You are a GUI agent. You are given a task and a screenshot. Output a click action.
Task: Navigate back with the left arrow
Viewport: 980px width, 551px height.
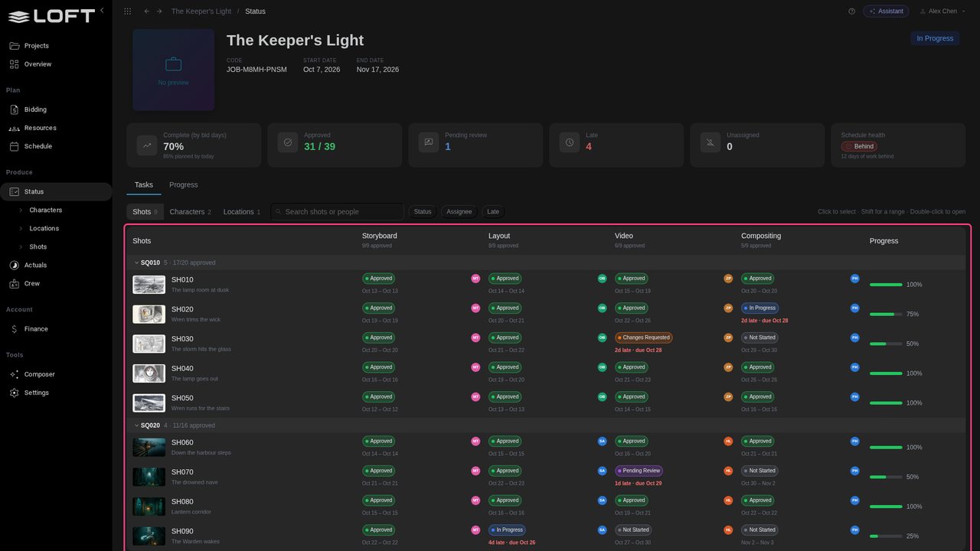[x=147, y=11]
